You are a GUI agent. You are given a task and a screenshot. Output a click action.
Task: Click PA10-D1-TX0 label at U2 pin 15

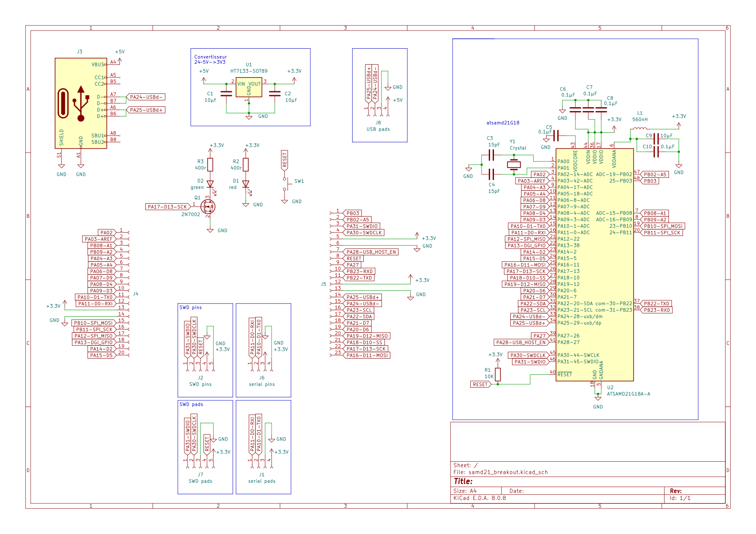pyautogui.click(x=528, y=226)
